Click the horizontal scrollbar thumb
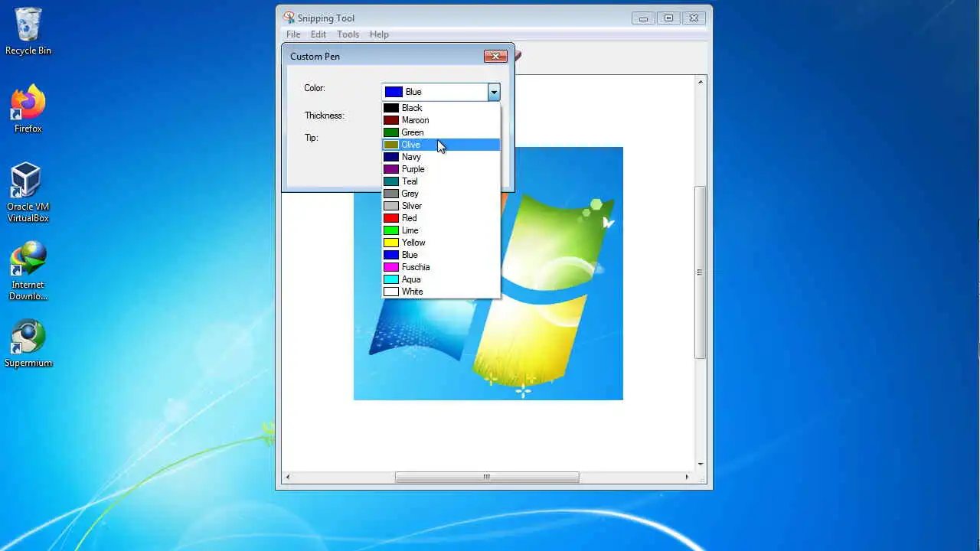 click(487, 477)
